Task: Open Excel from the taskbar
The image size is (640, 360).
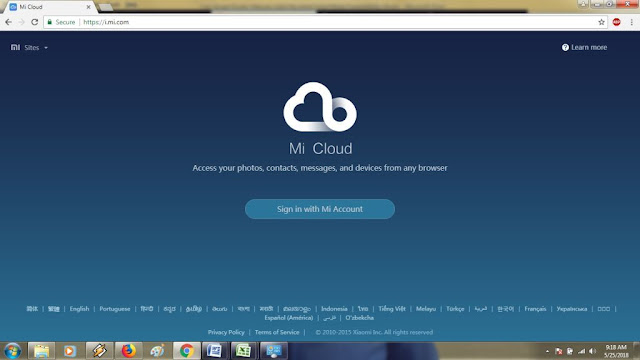Action: pyautogui.click(x=244, y=351)
